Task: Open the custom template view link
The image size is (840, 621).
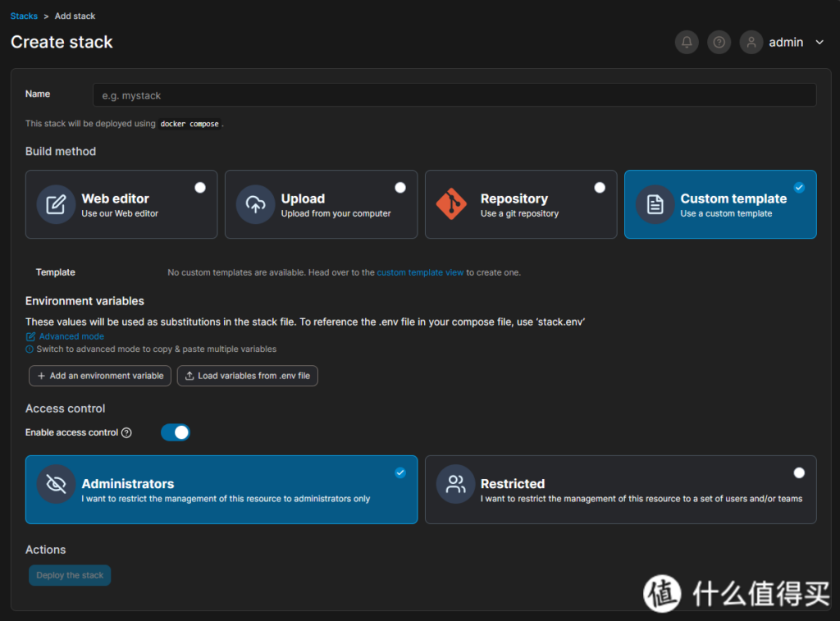Action: [420, 272]
